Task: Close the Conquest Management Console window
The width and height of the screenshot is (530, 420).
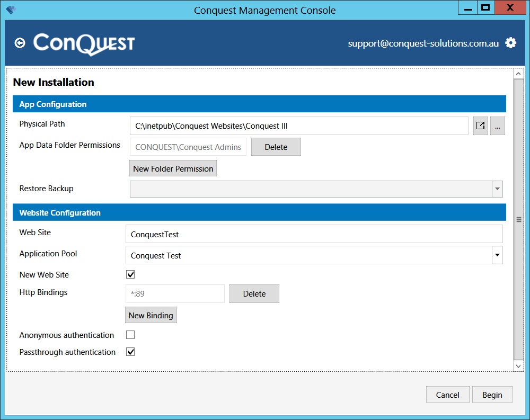Action: tap(510, 7)
